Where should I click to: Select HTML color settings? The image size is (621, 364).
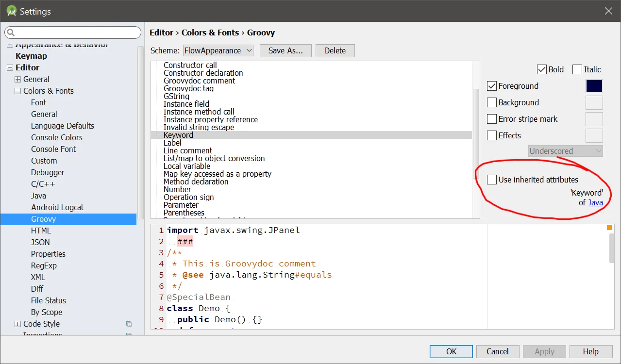(41, 231)
